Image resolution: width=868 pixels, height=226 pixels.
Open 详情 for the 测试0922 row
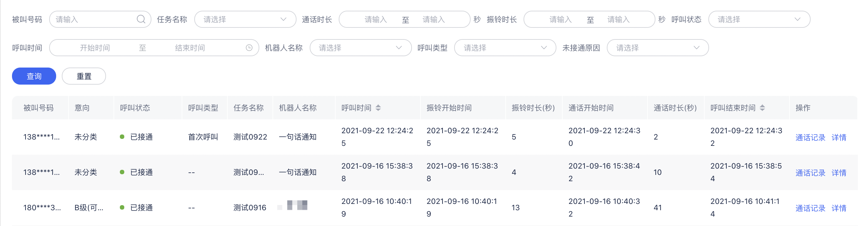(x=839, y=138)
